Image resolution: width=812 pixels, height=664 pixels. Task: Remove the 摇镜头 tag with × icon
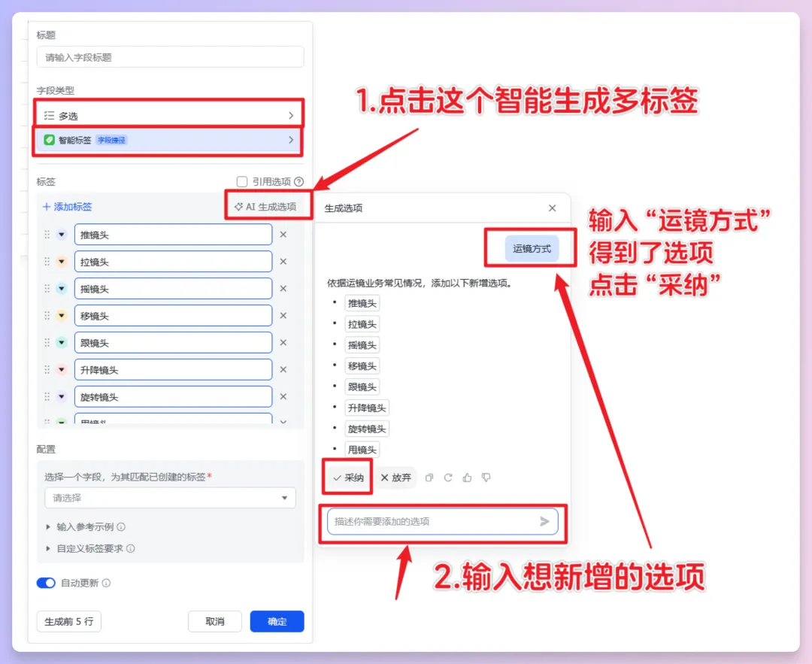[282, 288]
